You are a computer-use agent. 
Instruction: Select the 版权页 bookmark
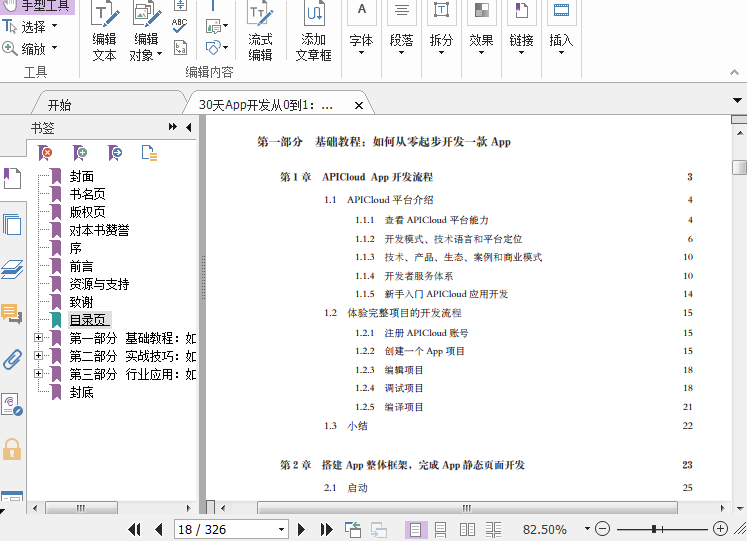click(x=88, y=212)
